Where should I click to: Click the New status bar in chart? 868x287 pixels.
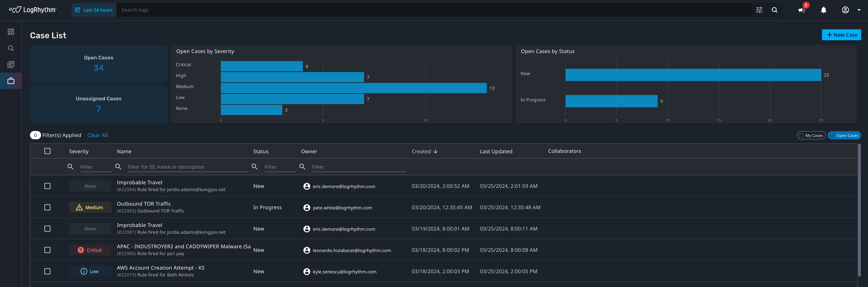pos(693,75)
